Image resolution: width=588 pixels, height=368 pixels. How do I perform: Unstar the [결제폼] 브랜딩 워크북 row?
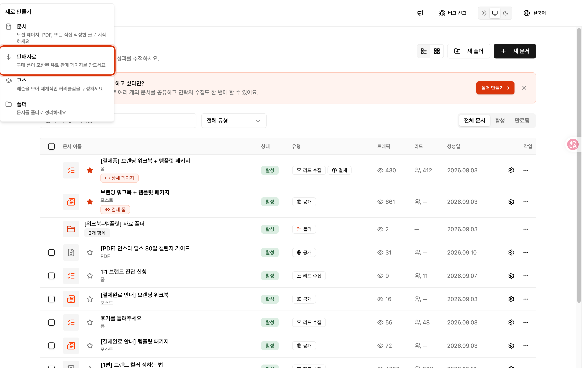click(90, 170)
